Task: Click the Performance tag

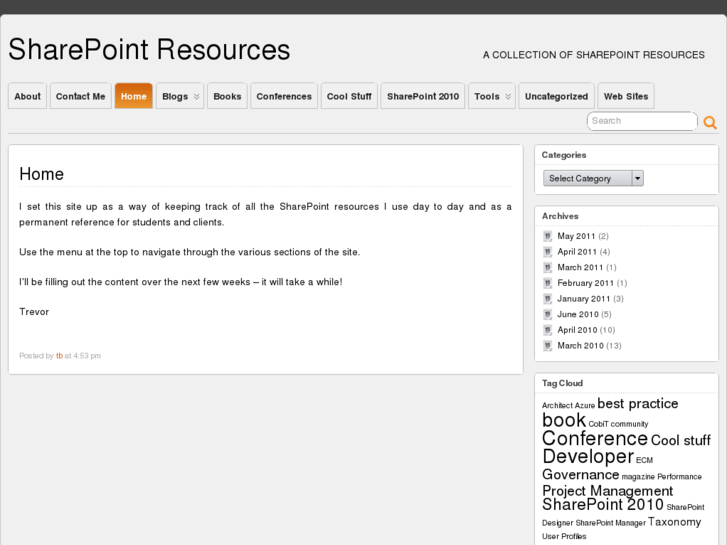Action: point(679,477)
